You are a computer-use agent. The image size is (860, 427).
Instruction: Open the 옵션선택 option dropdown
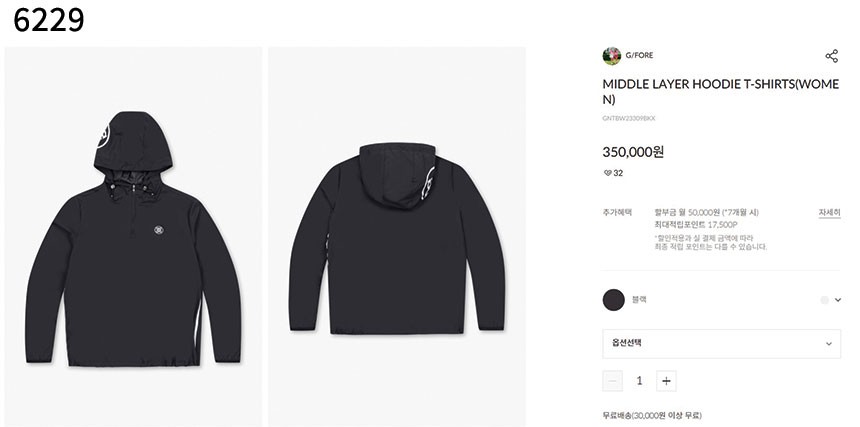(x=721, y=343)
